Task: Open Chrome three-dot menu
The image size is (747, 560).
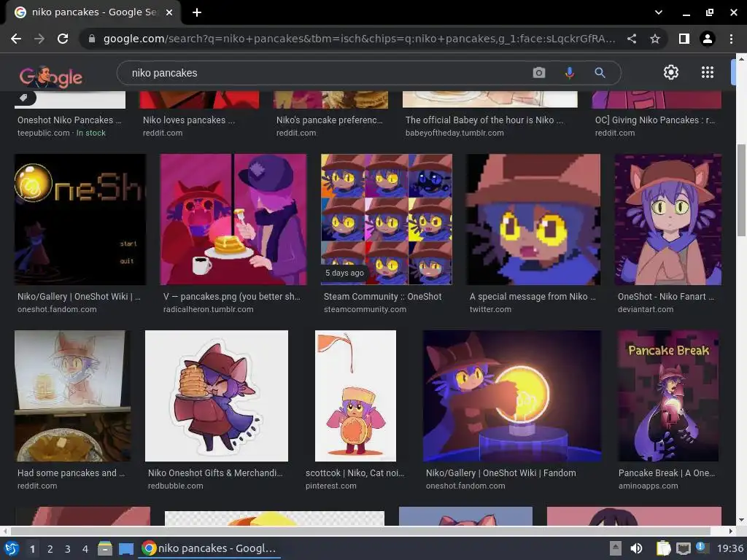Action: tap(731, 39)
